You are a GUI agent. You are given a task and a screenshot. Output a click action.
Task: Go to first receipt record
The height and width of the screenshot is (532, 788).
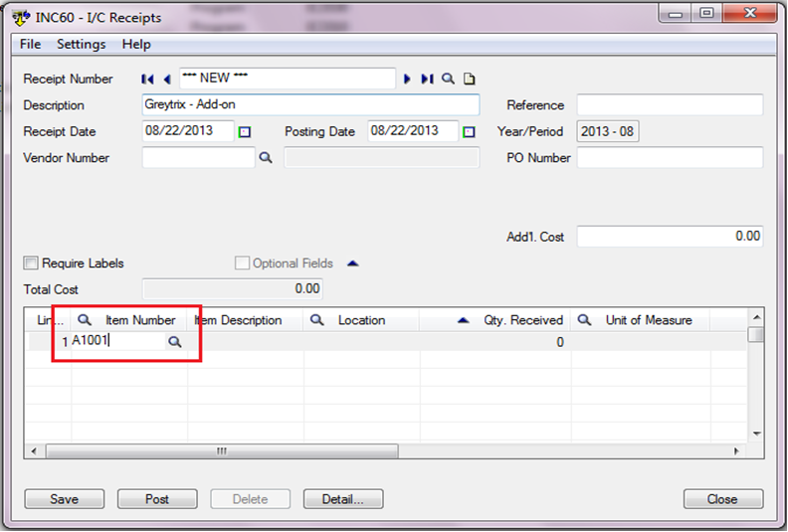click(147, 79)
